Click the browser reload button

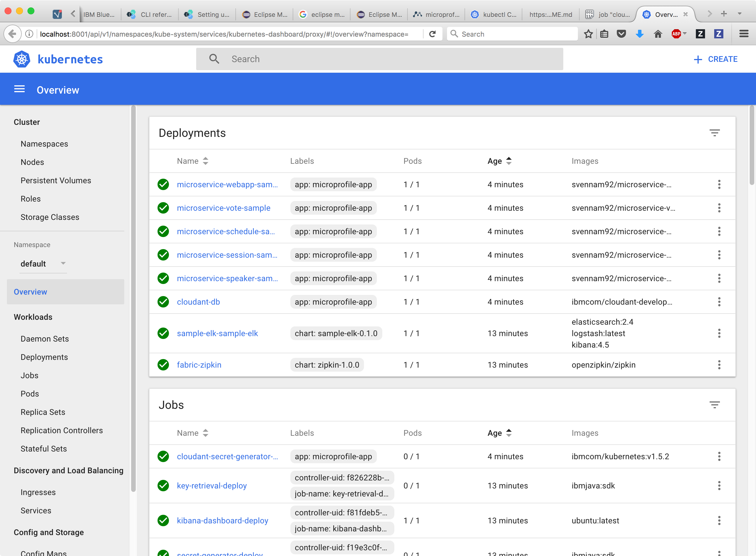tap(432, 34)
